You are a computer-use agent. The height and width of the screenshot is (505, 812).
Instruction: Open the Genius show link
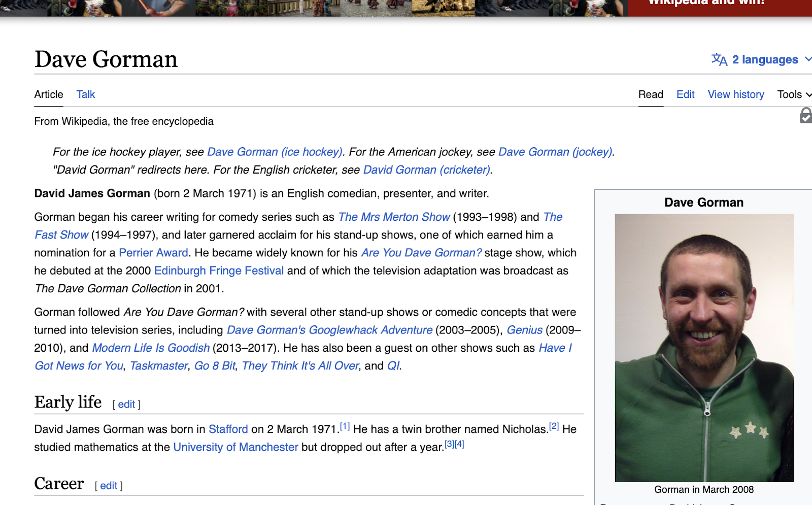tap(525, 330)
